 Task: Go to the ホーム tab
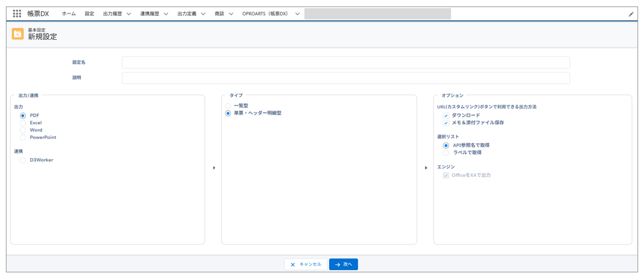tap(69, 13)
